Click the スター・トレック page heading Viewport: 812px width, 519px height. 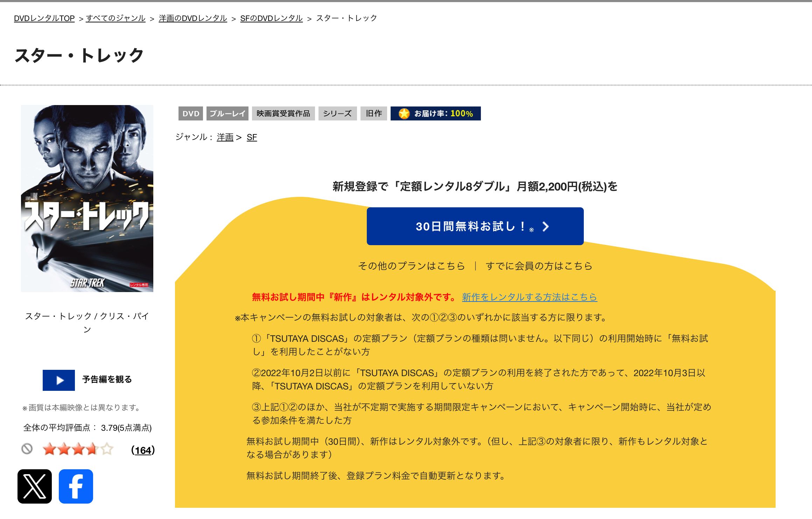[79, 56]
